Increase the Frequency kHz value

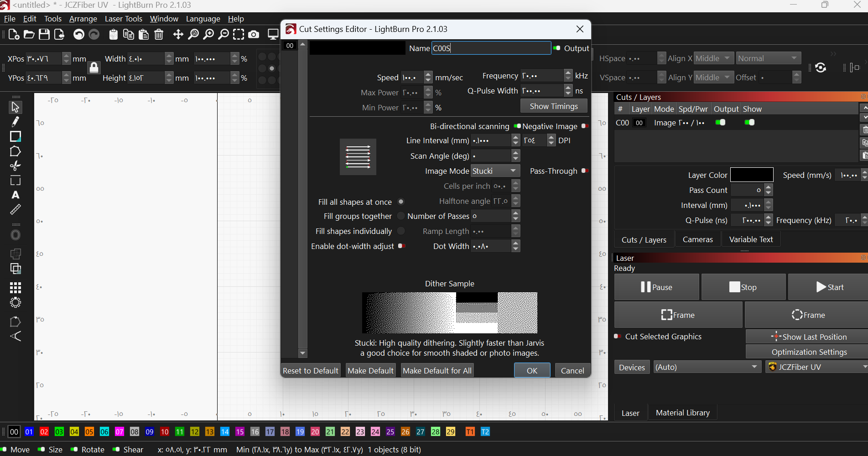coord(568,72)
